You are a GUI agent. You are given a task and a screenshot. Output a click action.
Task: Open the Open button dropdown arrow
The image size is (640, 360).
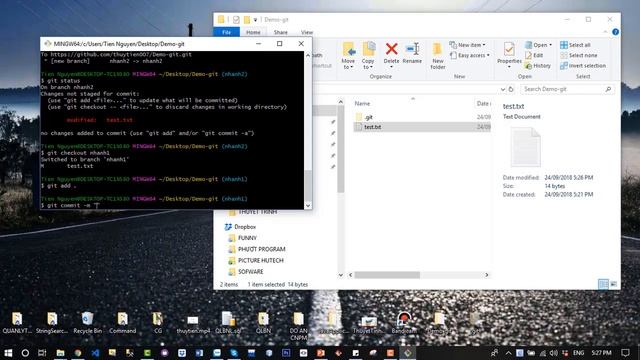pos(550,45)
